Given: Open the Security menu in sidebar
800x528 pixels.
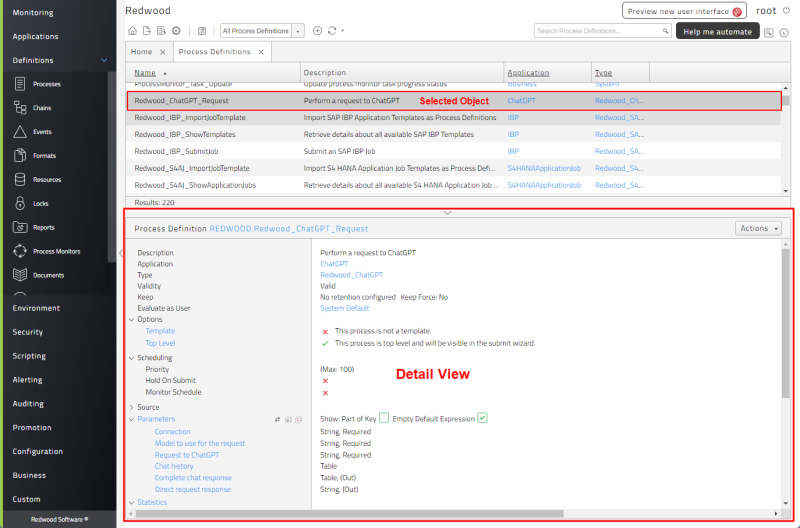Looking at the screenshot, I should click(28, 332).
